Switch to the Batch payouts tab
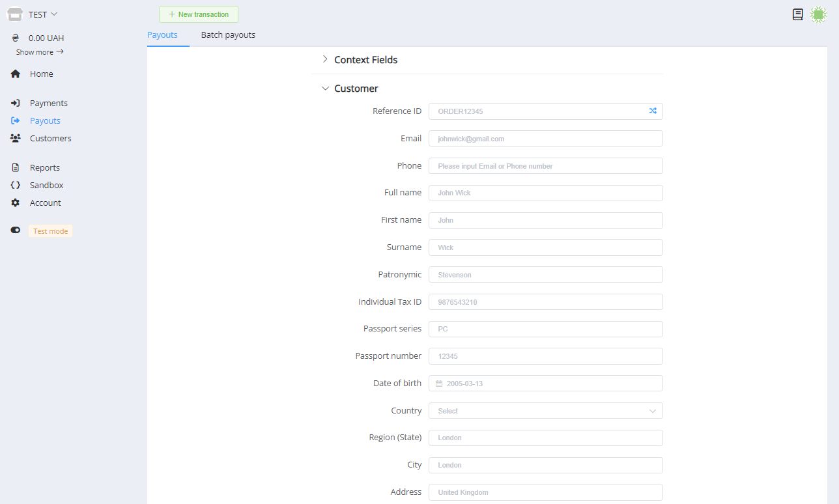This screenshot has height=504, width=839. (228, 35)
